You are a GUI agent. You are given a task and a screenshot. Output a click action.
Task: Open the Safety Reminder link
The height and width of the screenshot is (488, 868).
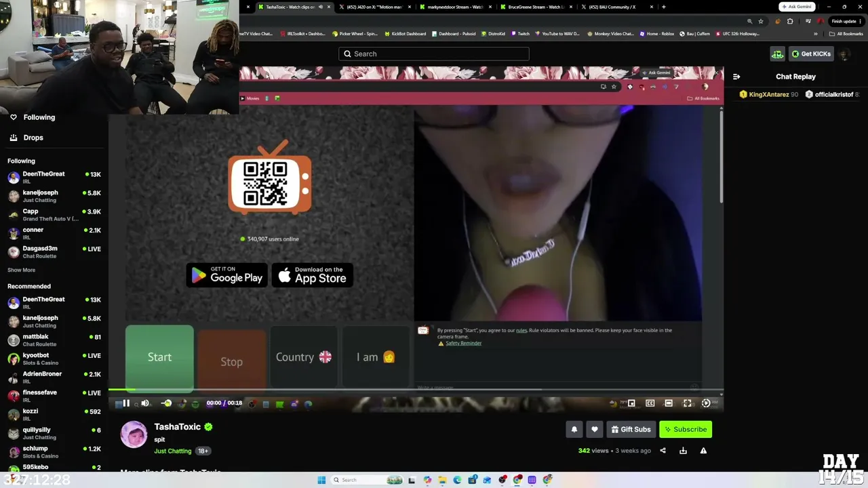[x=463, y=343]
